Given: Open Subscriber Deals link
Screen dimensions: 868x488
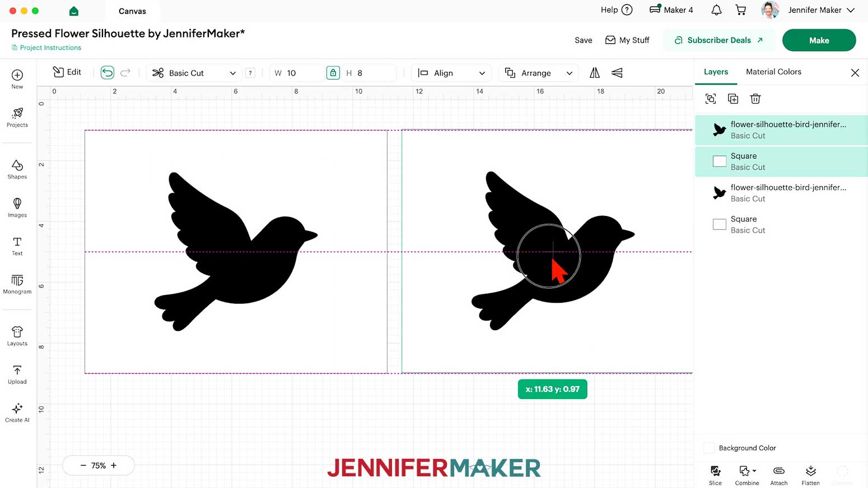Looking at the screenshot, I should (718, 40).
